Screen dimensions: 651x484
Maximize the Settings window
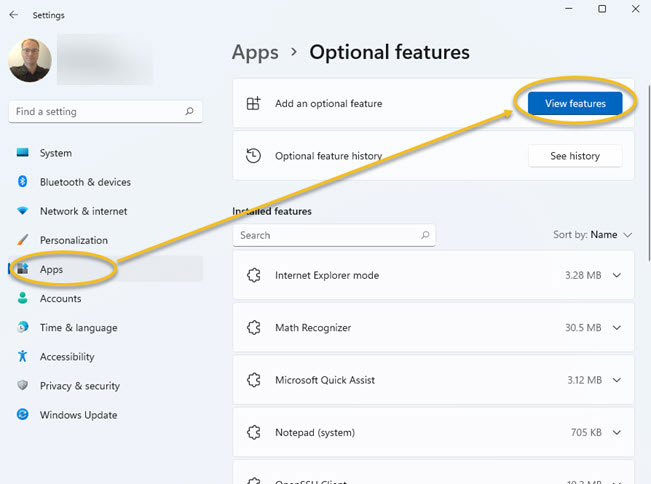tap(602, 9)
